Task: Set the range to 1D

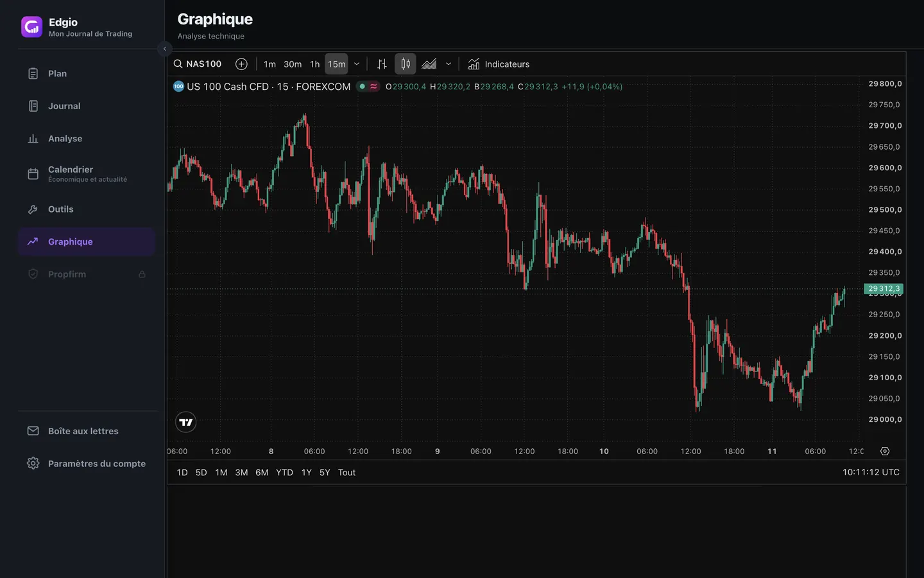Action: point(182,473)
